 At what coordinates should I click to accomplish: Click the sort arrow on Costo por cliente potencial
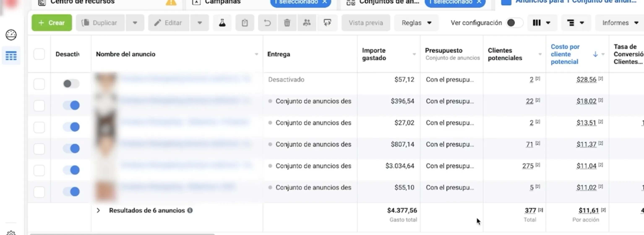pyautogui.click(x=595, y=54)
